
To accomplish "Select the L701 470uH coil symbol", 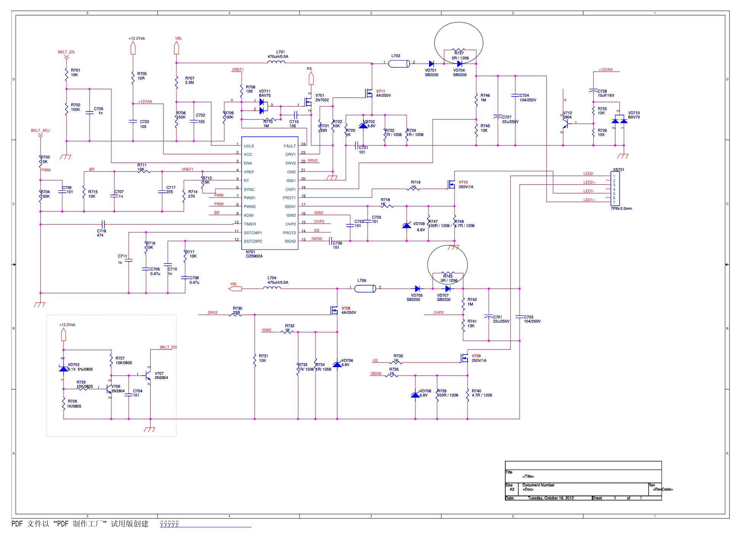I will point(276,62).
